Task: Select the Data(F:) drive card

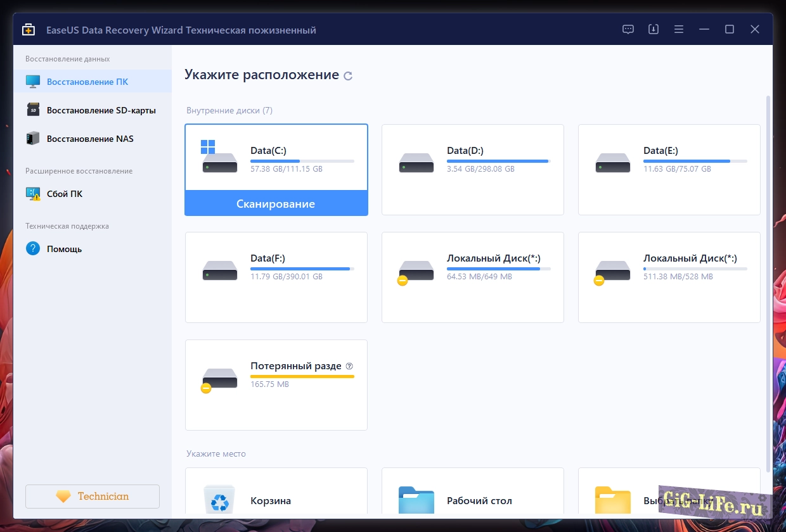Action: click(x=276, y=277)
